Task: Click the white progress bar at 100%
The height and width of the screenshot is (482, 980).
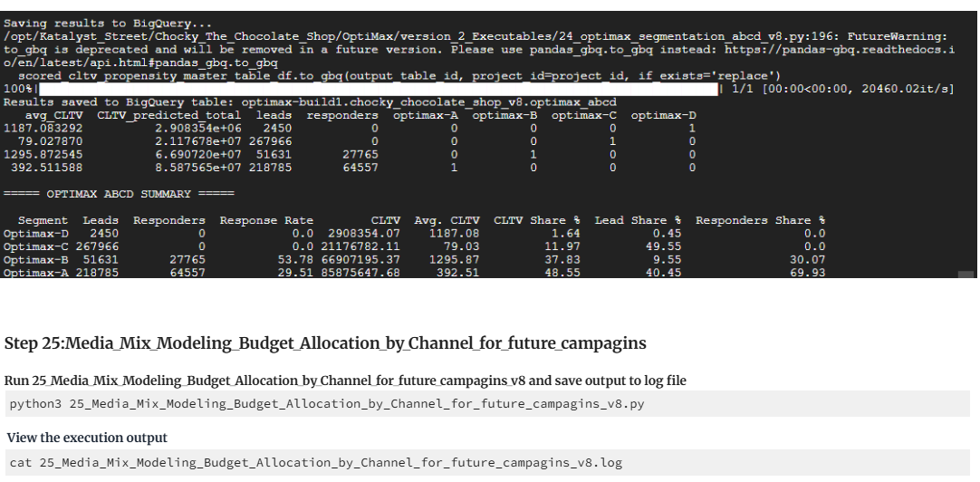Action: [379, 90]
